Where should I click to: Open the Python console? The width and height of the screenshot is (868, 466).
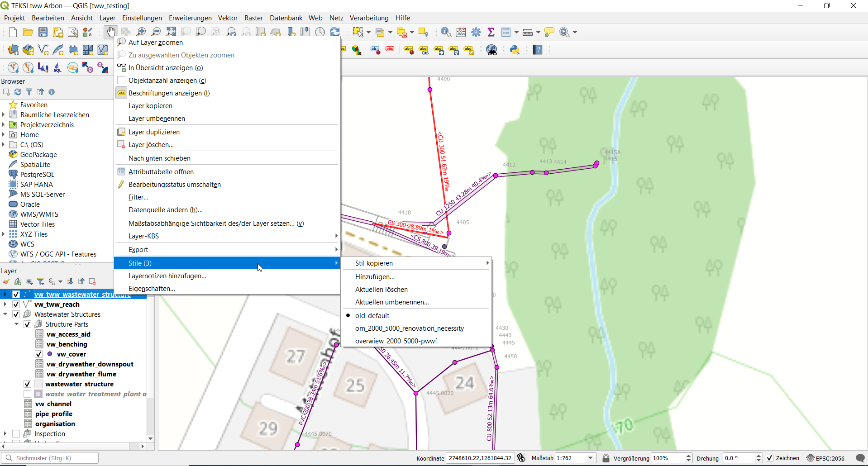[515, 50]
